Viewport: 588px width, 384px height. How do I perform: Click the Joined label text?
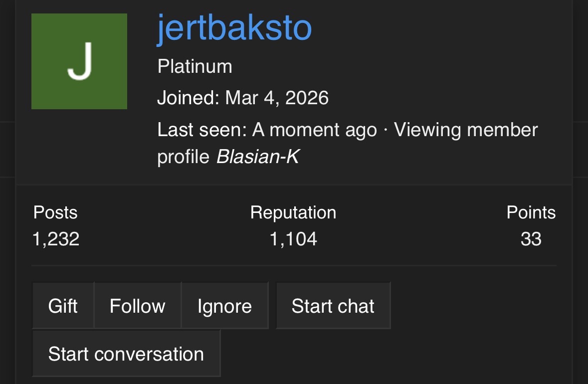[188, 98]
